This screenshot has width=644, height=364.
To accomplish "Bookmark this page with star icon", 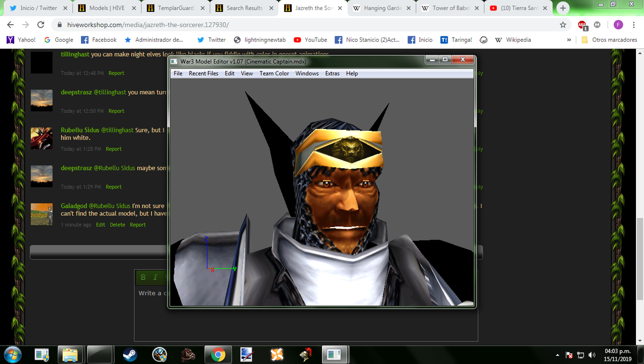I will 562,25.
